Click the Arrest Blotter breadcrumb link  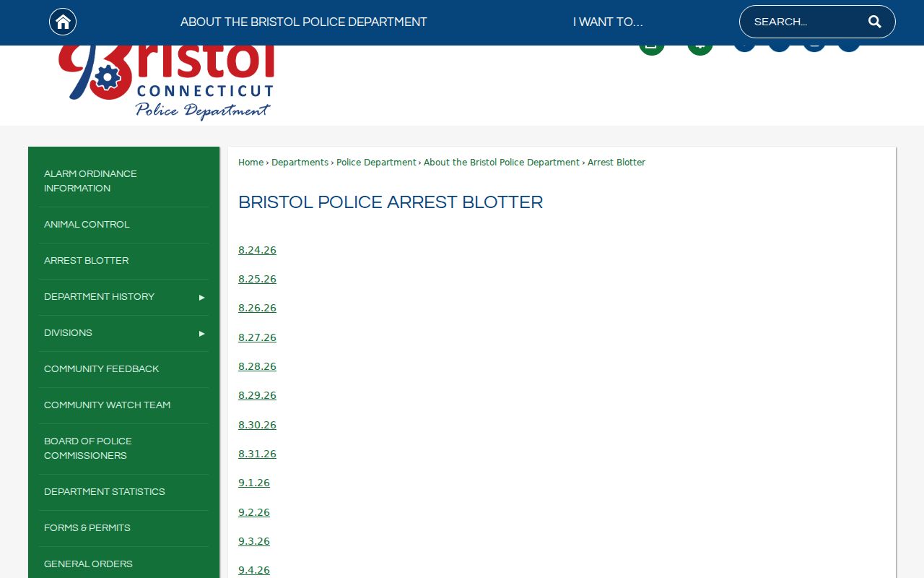point(616,163)
